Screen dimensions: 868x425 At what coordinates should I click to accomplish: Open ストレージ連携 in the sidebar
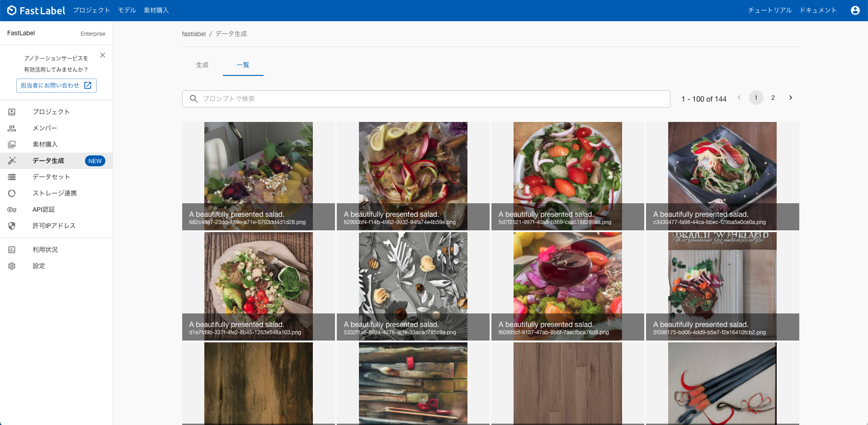click(57, 193)
